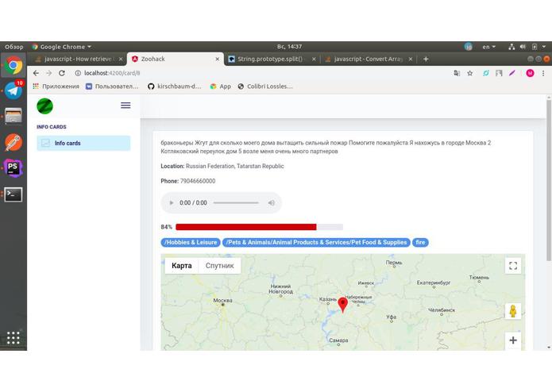552x392 pixels.
Task: Show applications grid in the dock
Action: 14,338
